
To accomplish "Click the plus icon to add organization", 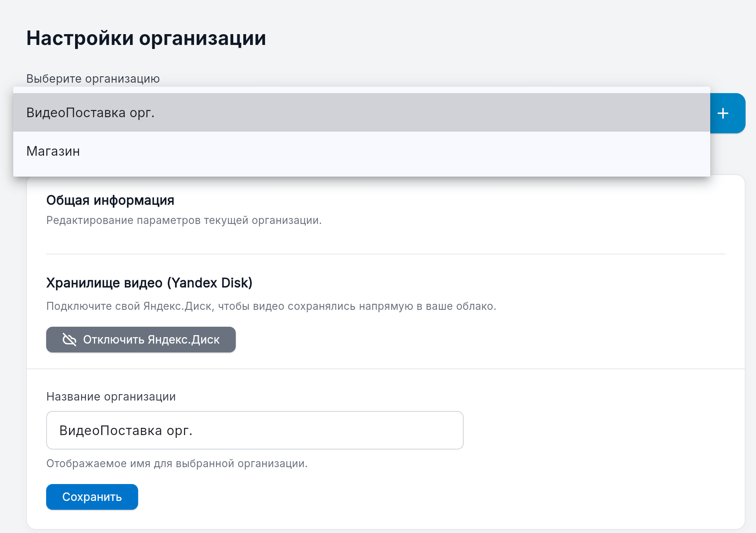I will pyautogui.click(x=723, y=113).
